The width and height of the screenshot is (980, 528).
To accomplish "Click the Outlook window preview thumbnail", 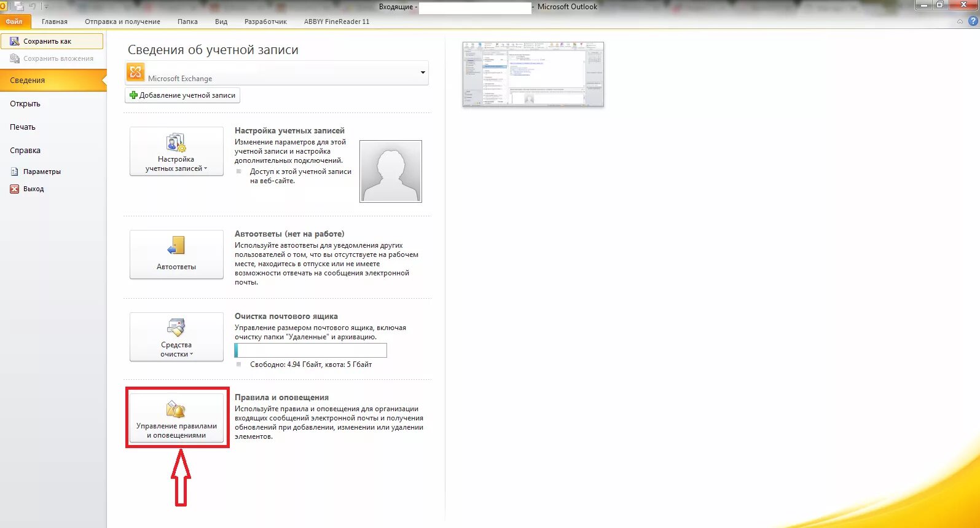I will pos(533,74).
